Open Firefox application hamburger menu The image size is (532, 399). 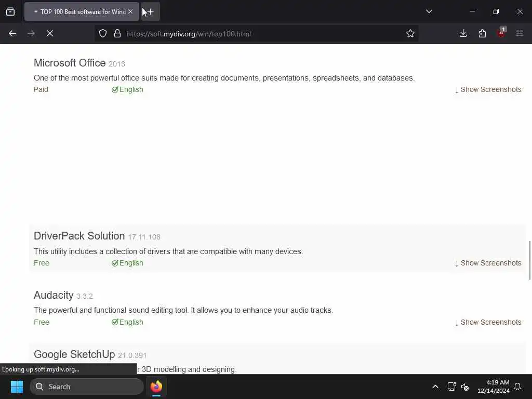pyautogui.click(x=520, y=33)
